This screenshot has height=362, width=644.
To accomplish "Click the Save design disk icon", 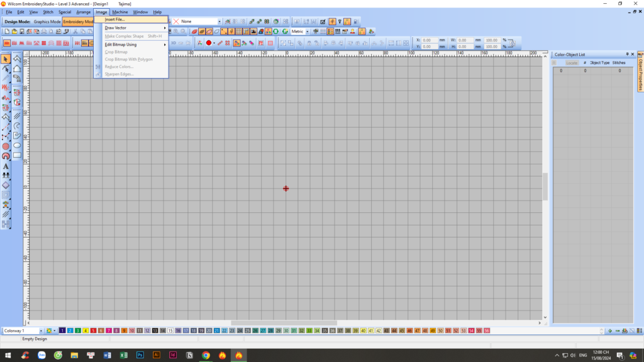I will tap(22, 31).
